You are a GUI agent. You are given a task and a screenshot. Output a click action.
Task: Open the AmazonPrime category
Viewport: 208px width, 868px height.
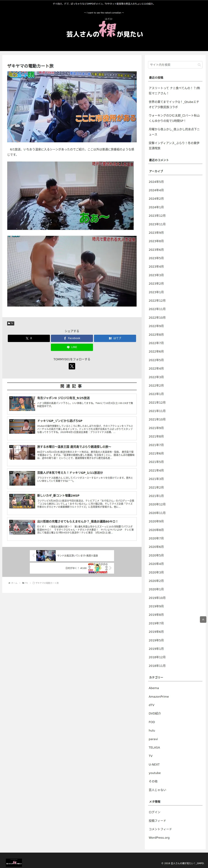[159, 697]
